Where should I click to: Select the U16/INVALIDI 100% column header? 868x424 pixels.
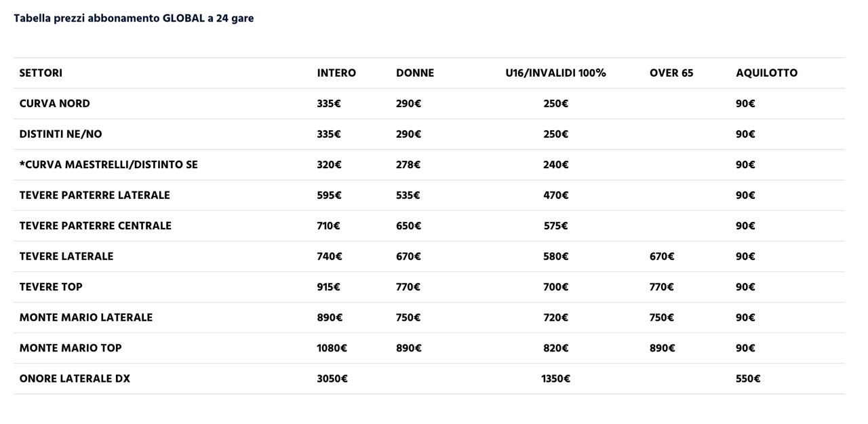coord(555,73)
